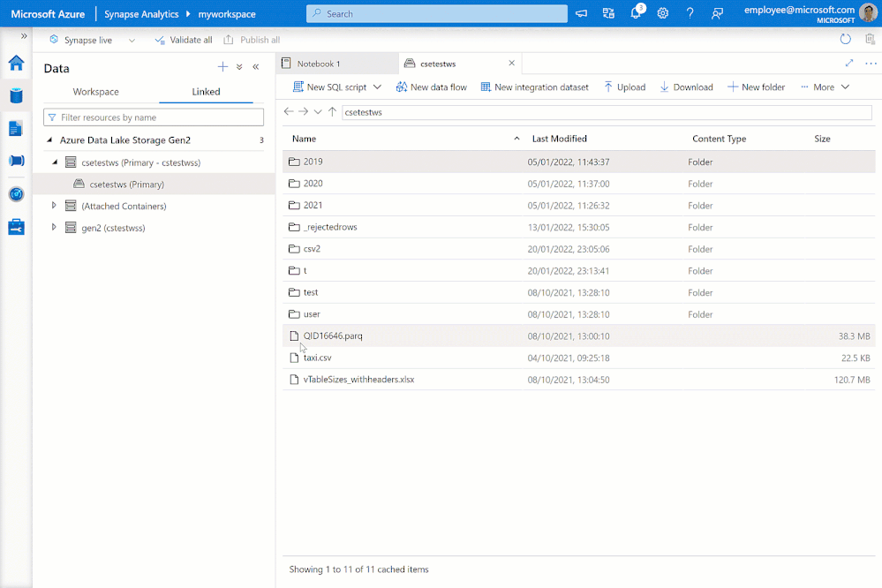This screenshot has height=588, width=882.
Task: Select the QID16646.parq file
Action: [579, 335]
